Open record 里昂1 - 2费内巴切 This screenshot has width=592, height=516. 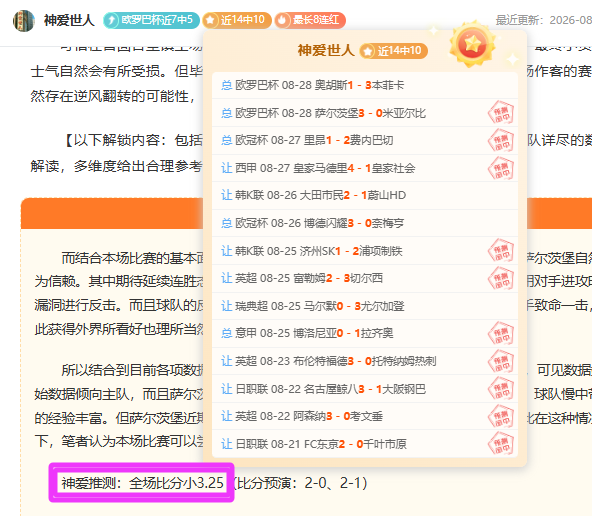click(365, 140)
